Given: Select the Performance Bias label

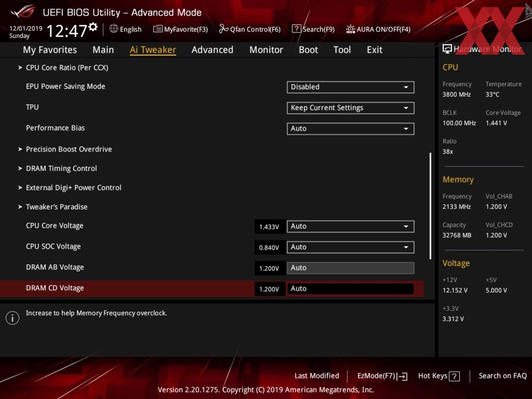Looking at the screenshot, I should (x=55, y=128).
